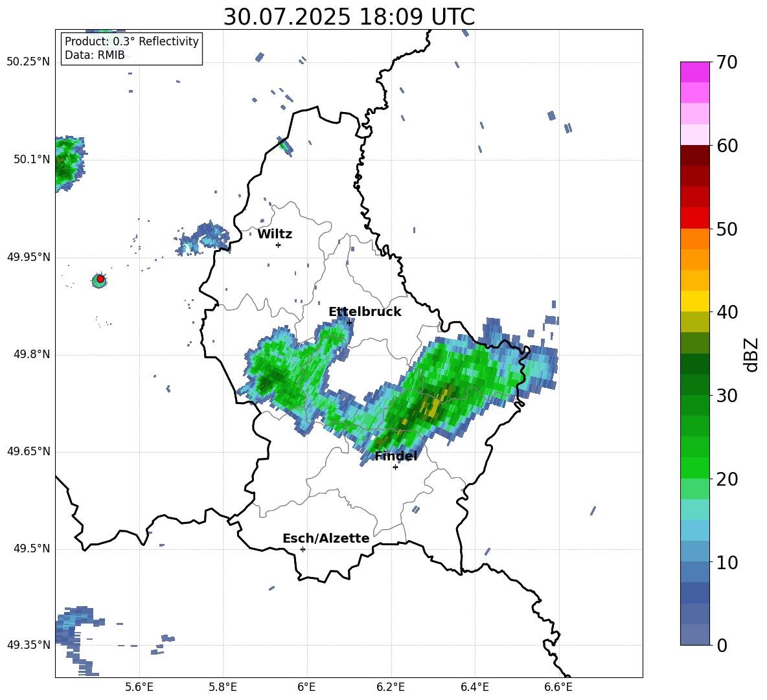Click the 5.6°E longitude label

pos(139,687)
